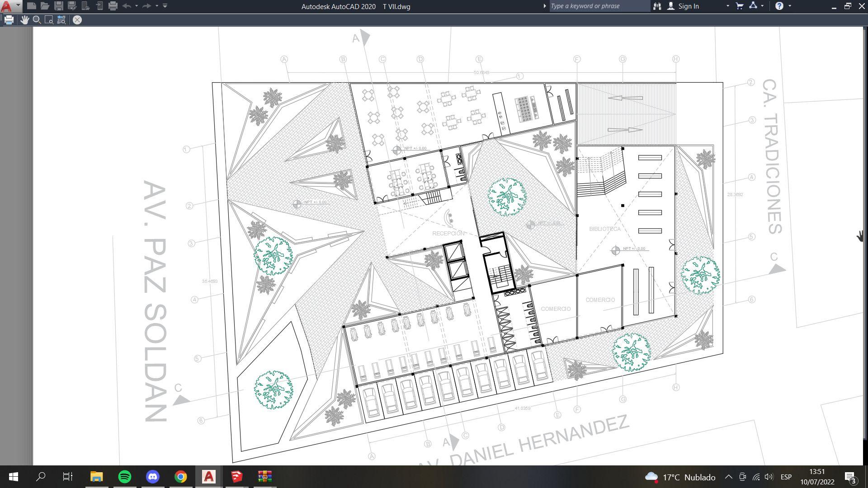The width and height of the screenshot is (868, 488).
Task: Select the Pan hand tool
Action: (24, 20)
